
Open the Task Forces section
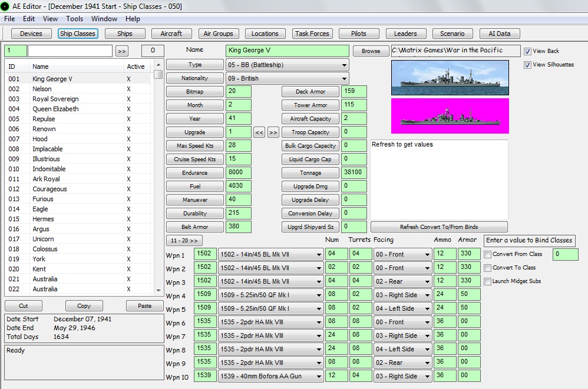(x=312, y=34)
